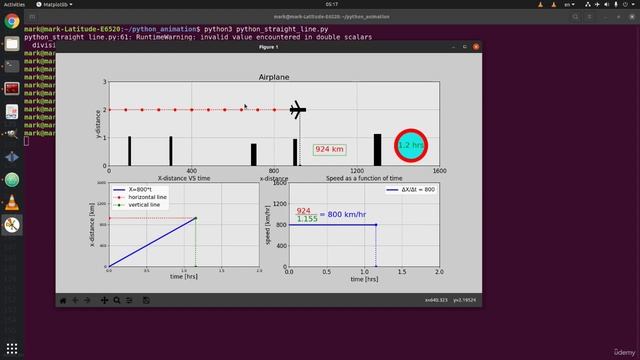This screenshot has width=640, height=360.
Task: Click the terminal command line text
Action: pyautogui.click(x=266, y=29)
